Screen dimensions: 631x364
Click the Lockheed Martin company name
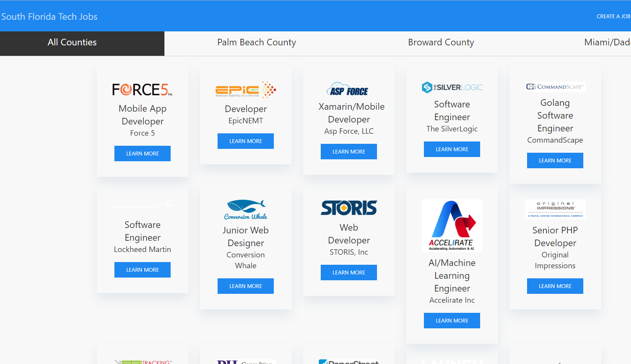click(x=142, y=249)
